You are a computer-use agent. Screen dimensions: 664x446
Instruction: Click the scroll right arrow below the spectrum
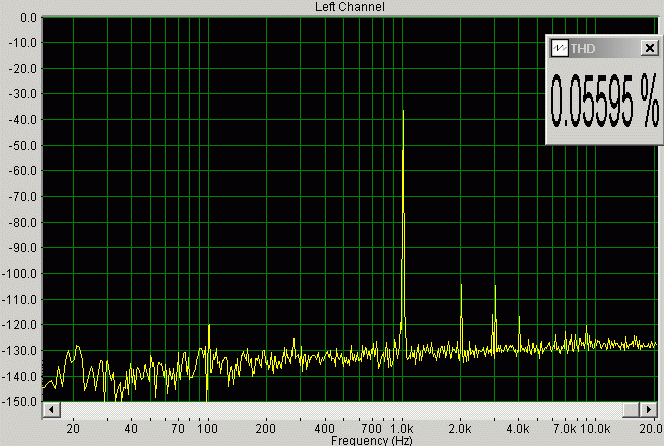(648, 410)
